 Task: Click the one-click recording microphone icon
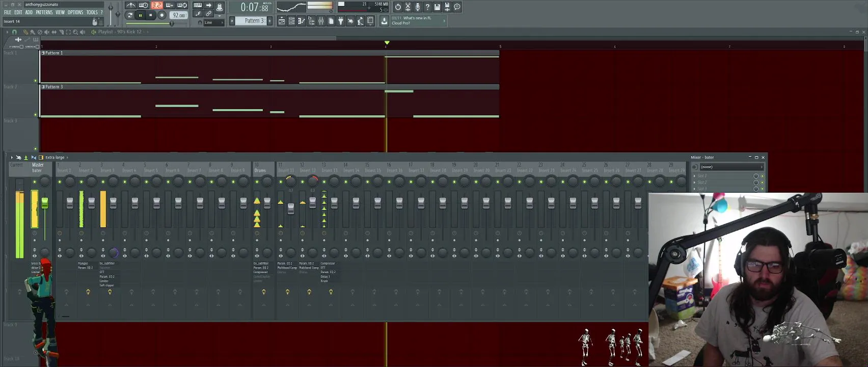[418, 7]
